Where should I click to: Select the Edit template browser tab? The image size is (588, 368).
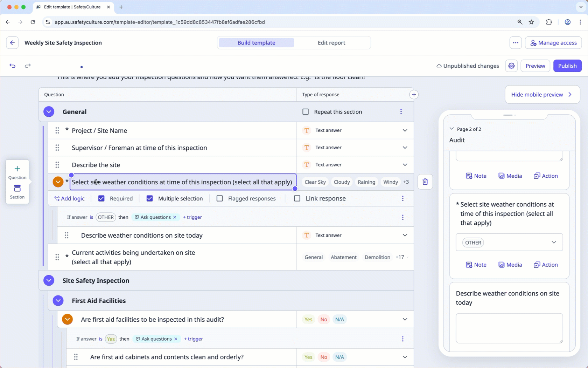click(73, 7)
